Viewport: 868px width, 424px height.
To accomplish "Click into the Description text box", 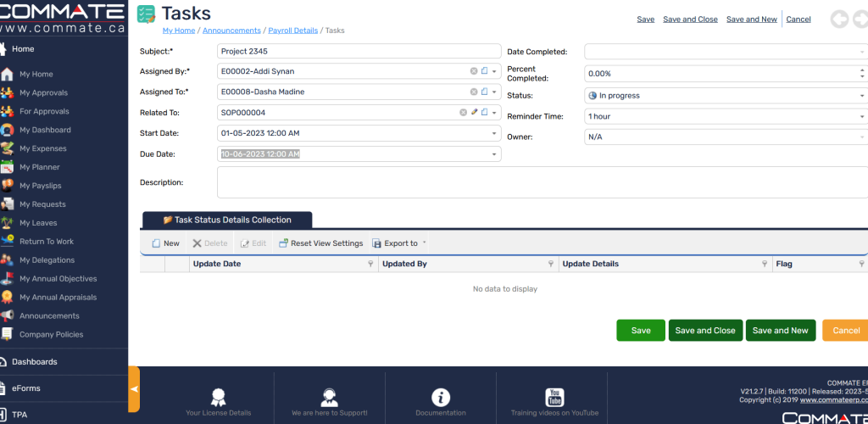I will click(542, 181).
